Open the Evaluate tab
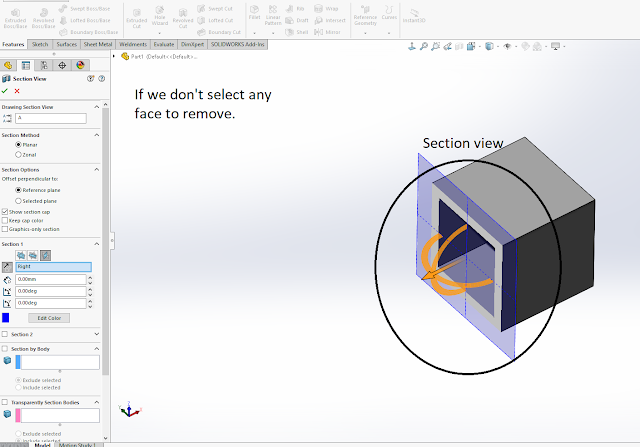640x447 pixels. [x=164, y=44]
